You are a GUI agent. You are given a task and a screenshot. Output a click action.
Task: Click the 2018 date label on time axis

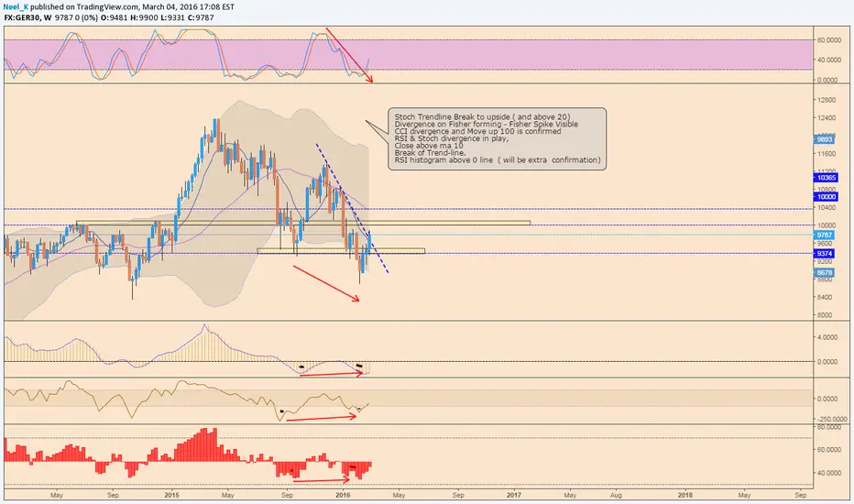(x=685, y=495)
